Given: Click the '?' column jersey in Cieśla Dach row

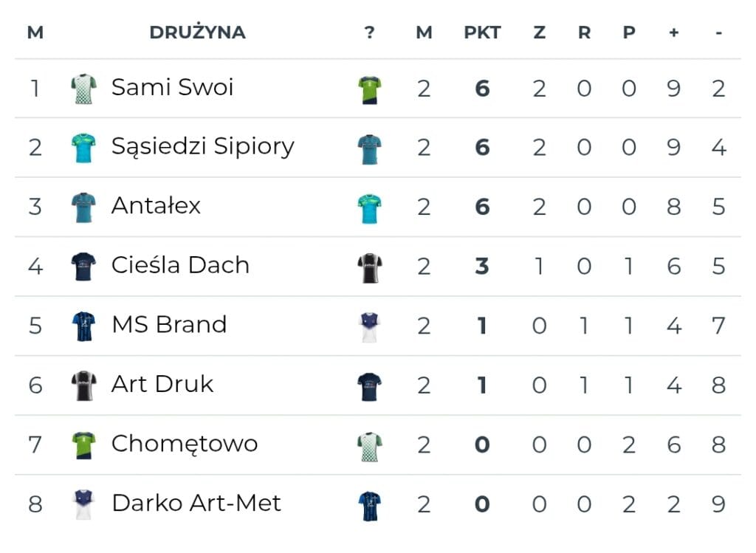Looking at the screenshot, I should pyautogui.click(x=370, y=267).
